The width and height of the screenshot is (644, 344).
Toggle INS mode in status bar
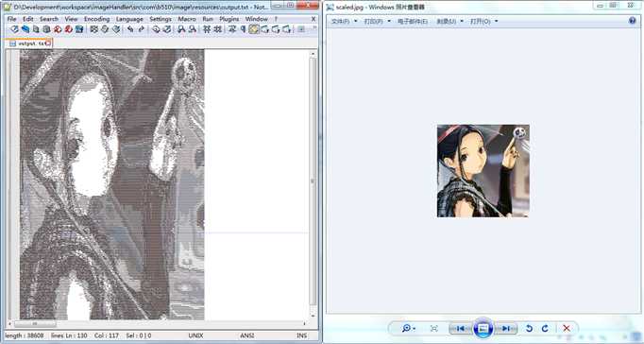pos(301,335)
